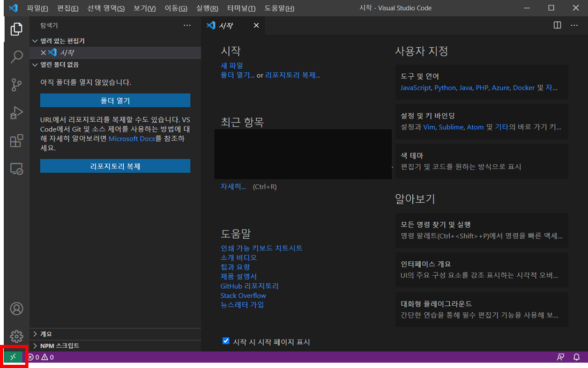
Task: Click the Python language link
Action: (x=445, y=87)
